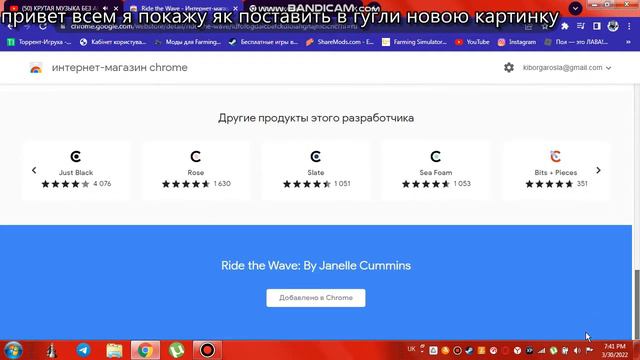
Task: Click the интернет-магазин chrome title
Action: [120, 68]
